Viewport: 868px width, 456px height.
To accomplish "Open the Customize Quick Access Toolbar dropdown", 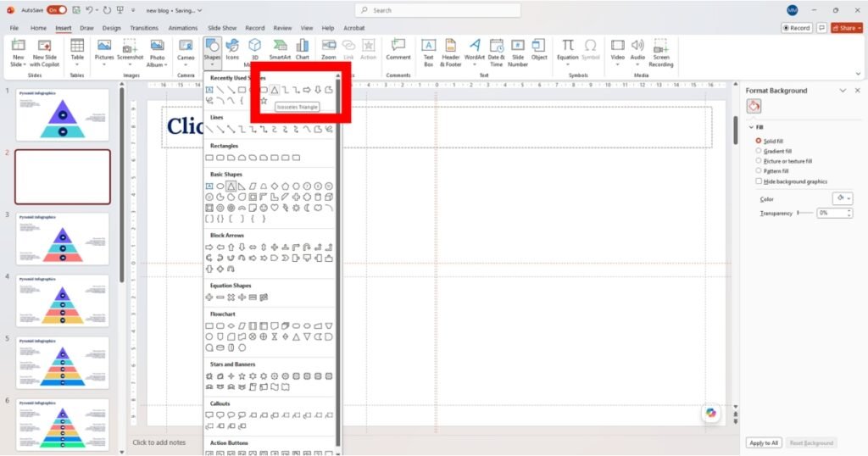I will click(x=133, y=10).
